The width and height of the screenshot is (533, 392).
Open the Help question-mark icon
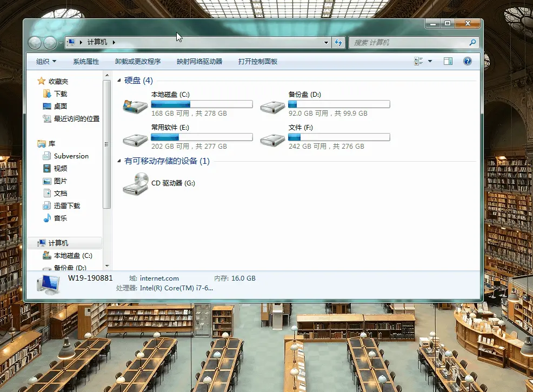coord(468,61)
